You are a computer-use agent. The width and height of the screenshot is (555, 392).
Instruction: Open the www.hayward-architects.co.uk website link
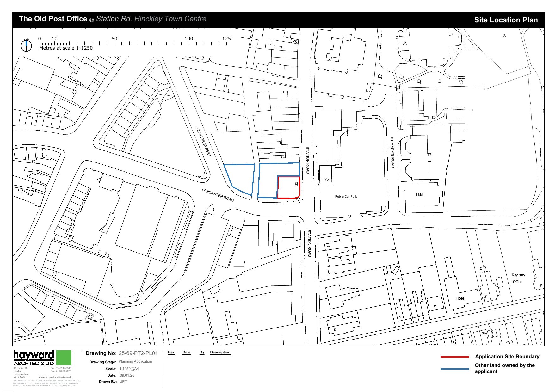(55, 377)
